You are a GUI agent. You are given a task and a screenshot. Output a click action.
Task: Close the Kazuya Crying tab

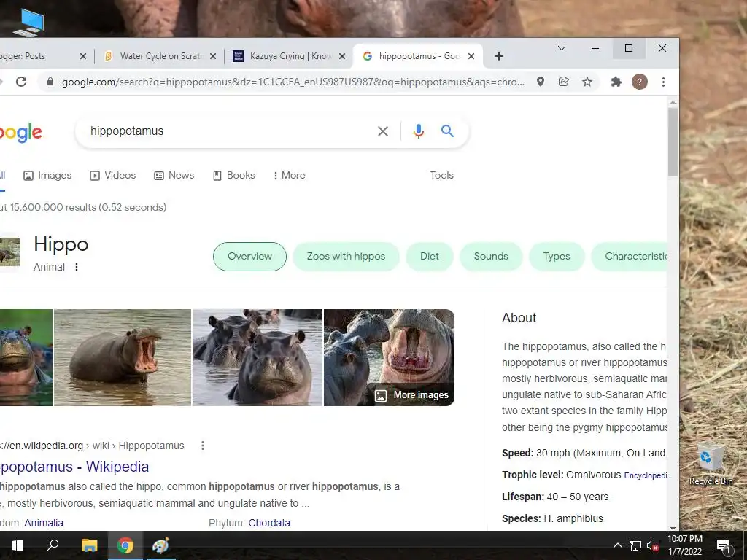pyautogui.click(x=342, y=56)
